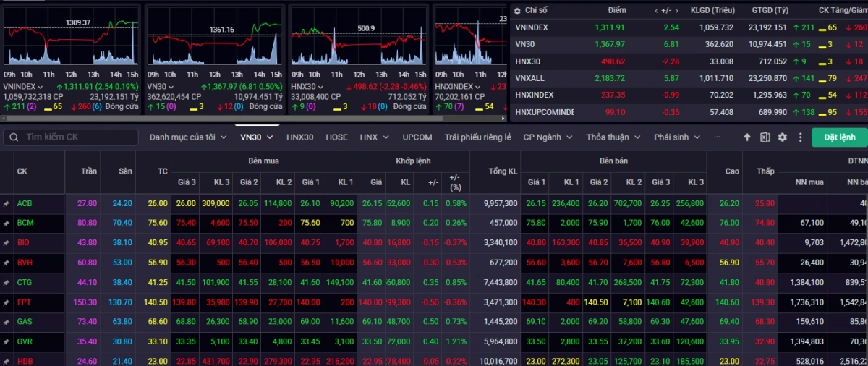Toggle the pin icon for GVR
The width and height of the screenshot is (868, 366).
tap(7, 341)
